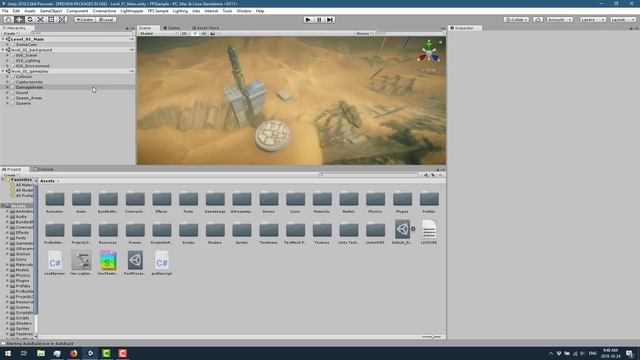Open Windows Start menu

click(8, 353)
